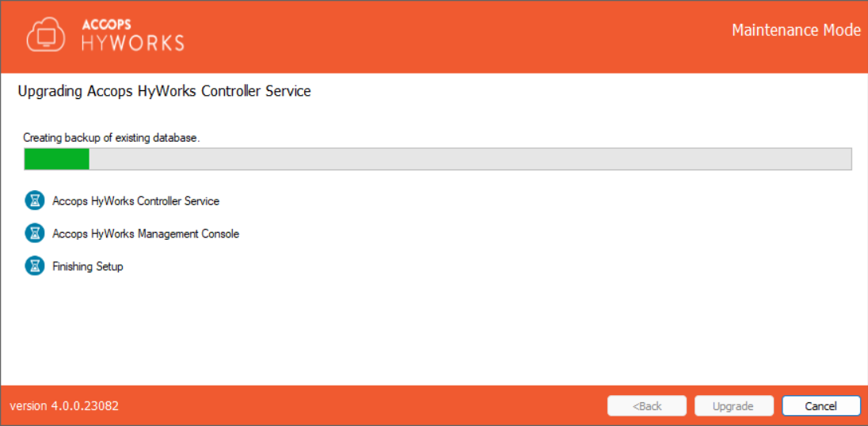The height and width of the screenshot is (426, 868).
Task: Click the Creating backup of existing database status text
Action: 111,138
